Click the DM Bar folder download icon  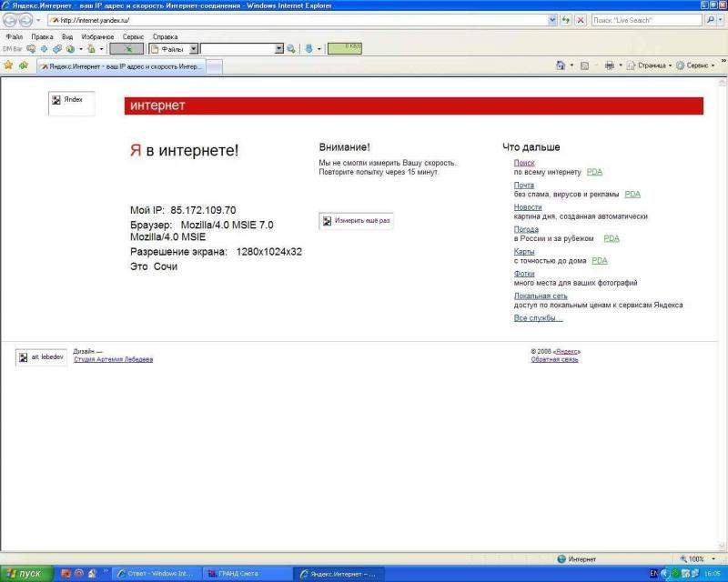click(x=92, y=49)
